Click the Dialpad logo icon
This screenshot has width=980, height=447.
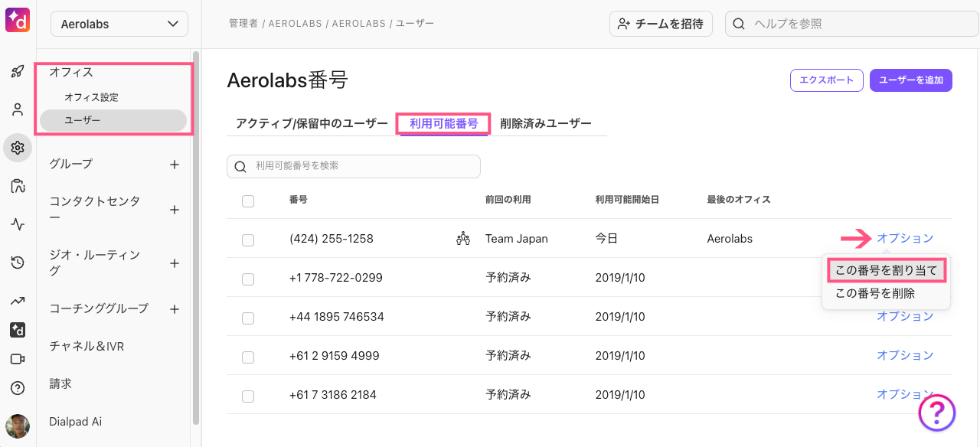18,21
